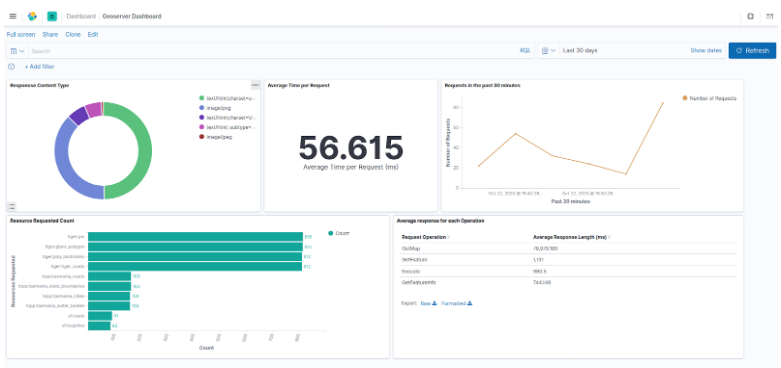The image size is (781, 368).
Task: Click the GetFeatureInfo table cell
Action: point(417,282)
